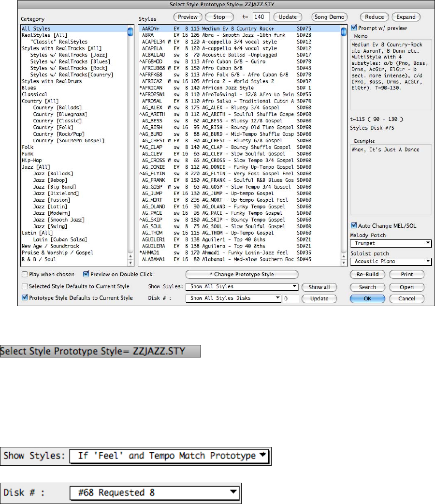Uncheck Auto Change MEL/SOL
Viewport: 435px width, 504px height.
[354, 225]
